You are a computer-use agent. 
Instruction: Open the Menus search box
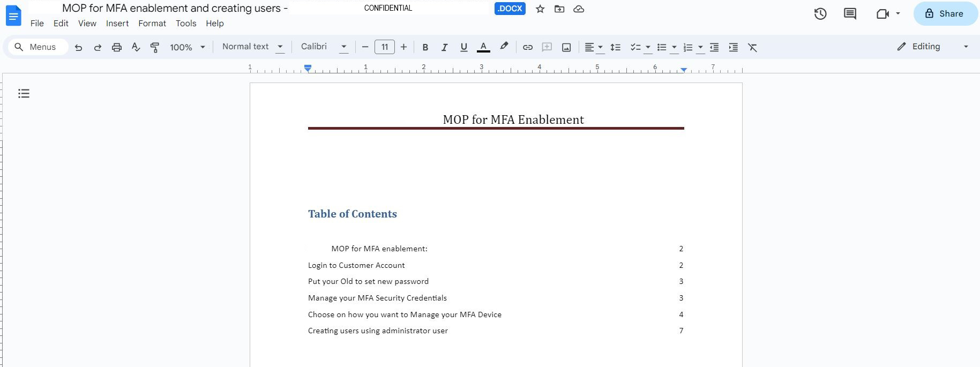(x=38, y=47)
